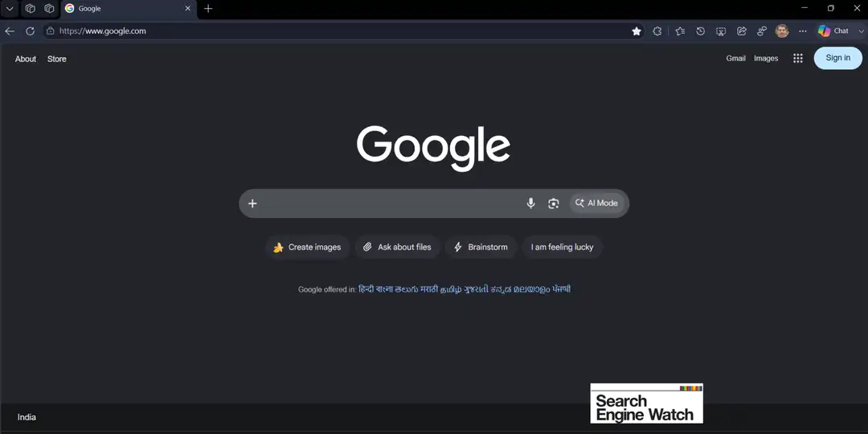The height and width of the screenshot is (434, 868).
Task: Go to Google Images link
Action: click(x=766, y=58)
